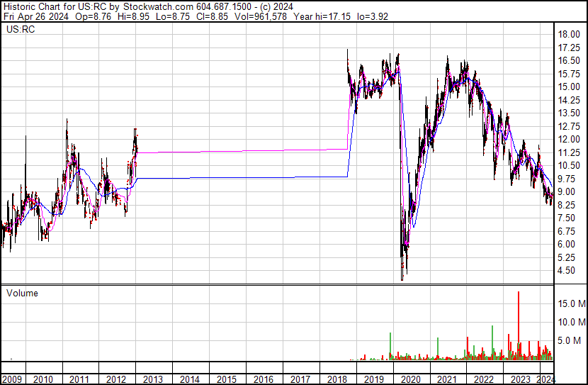Click the 2017 year label on time axis

click(x=300, y=379)
